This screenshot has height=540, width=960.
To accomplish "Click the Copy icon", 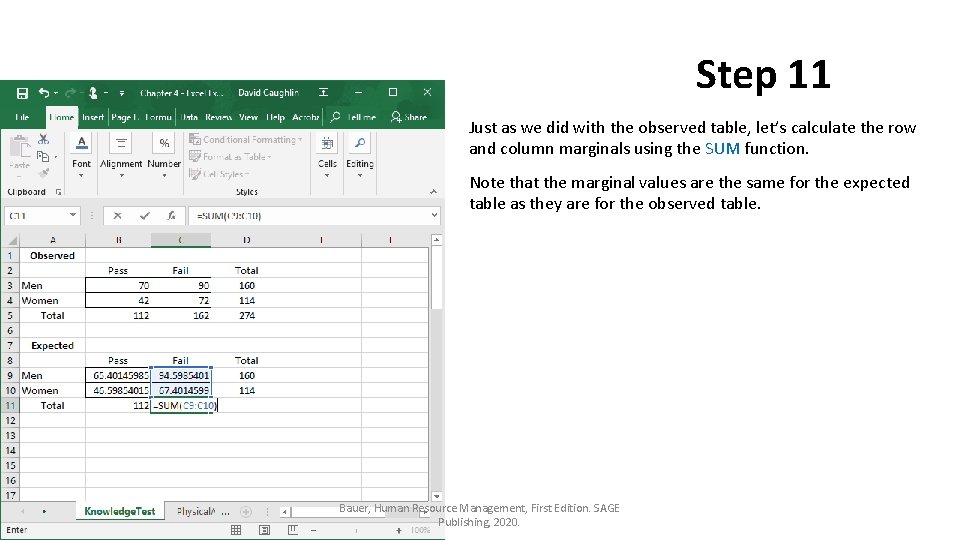I will pyautogui.click(x=42, y=157).
